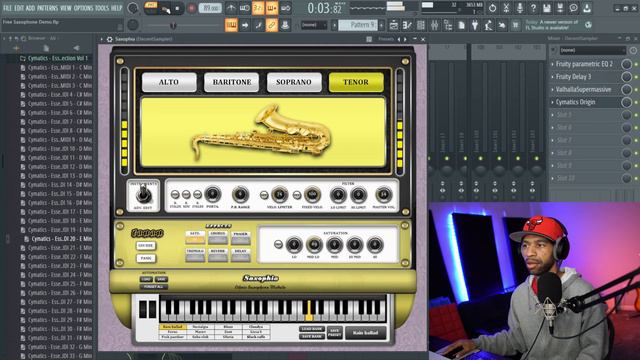This screenshot has width=640, height=360.
Task: Toggle the PHASER effect button
Action: click(x=240, y=238)
